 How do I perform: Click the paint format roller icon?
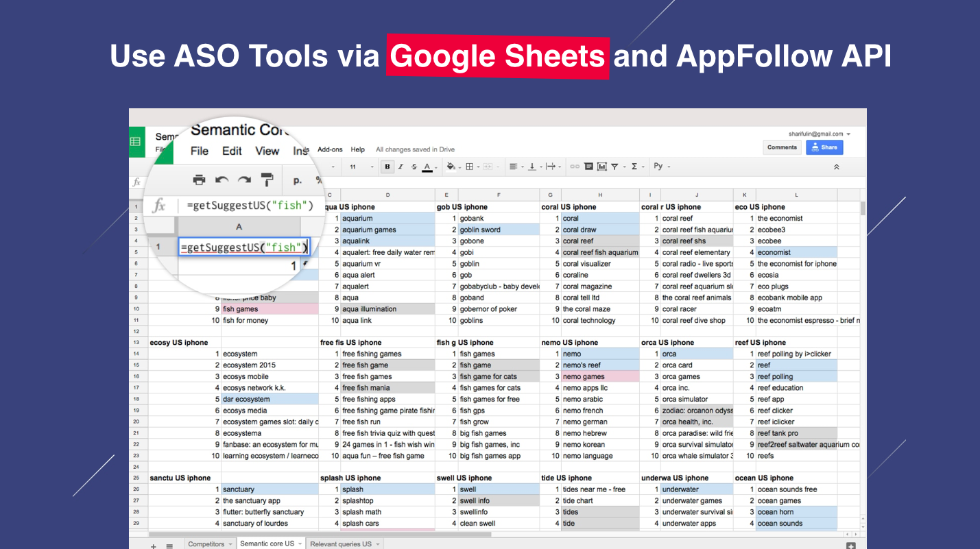tap(267, 180)
